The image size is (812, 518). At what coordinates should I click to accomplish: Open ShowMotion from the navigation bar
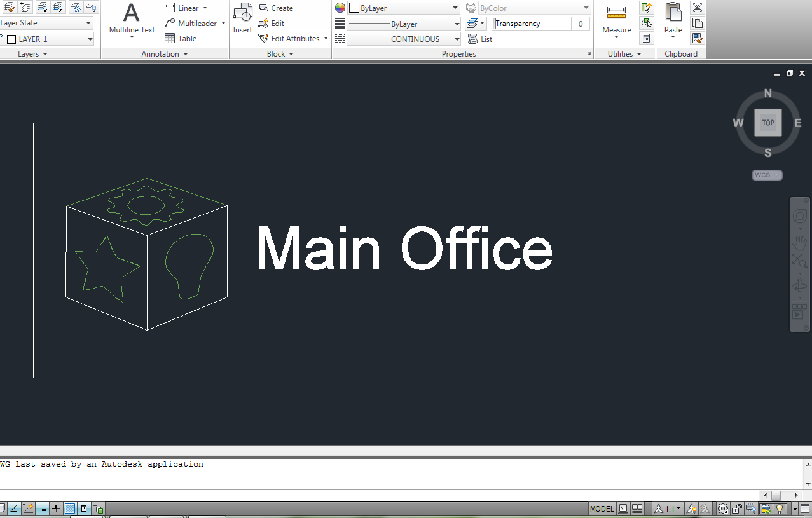(x=799, y=311)
